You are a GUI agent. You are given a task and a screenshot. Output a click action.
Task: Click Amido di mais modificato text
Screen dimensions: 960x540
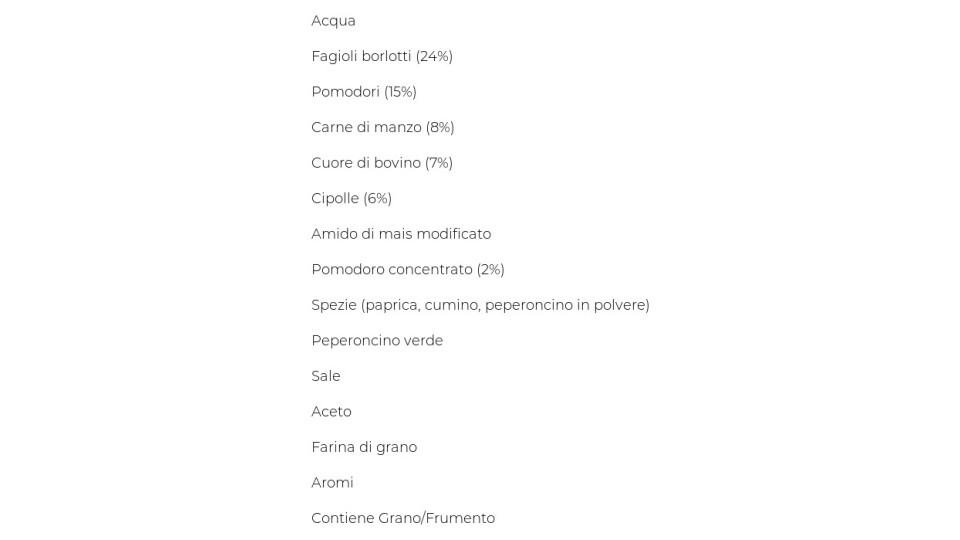[401, 234]
